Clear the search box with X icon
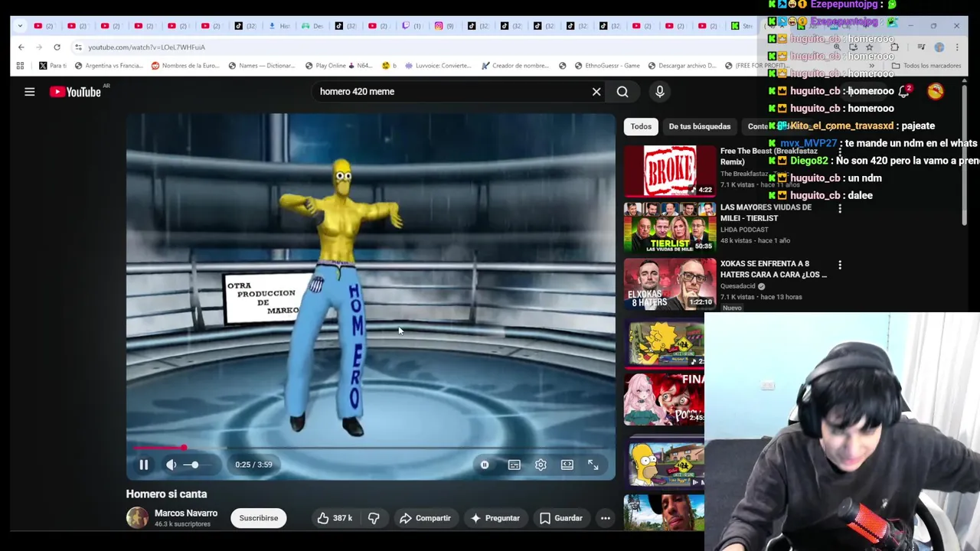 point(596,92)
